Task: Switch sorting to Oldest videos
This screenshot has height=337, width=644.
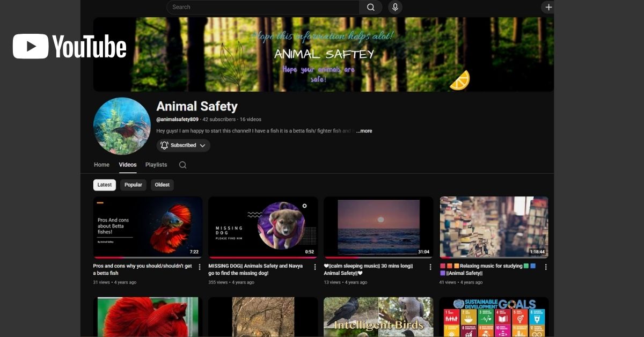Action: point(162,185)
